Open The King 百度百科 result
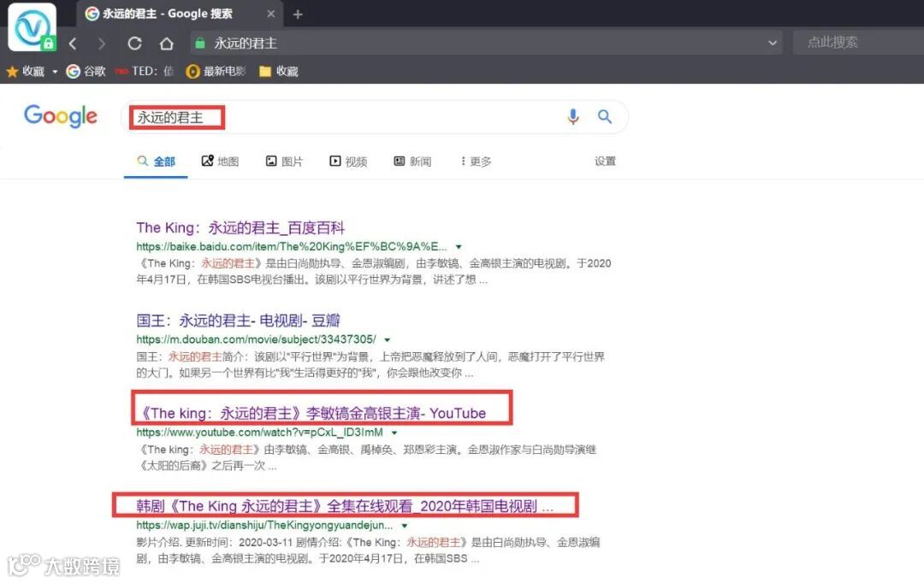Image resolution: width=924 pixels, height=583 pixels. click(240, 228)
